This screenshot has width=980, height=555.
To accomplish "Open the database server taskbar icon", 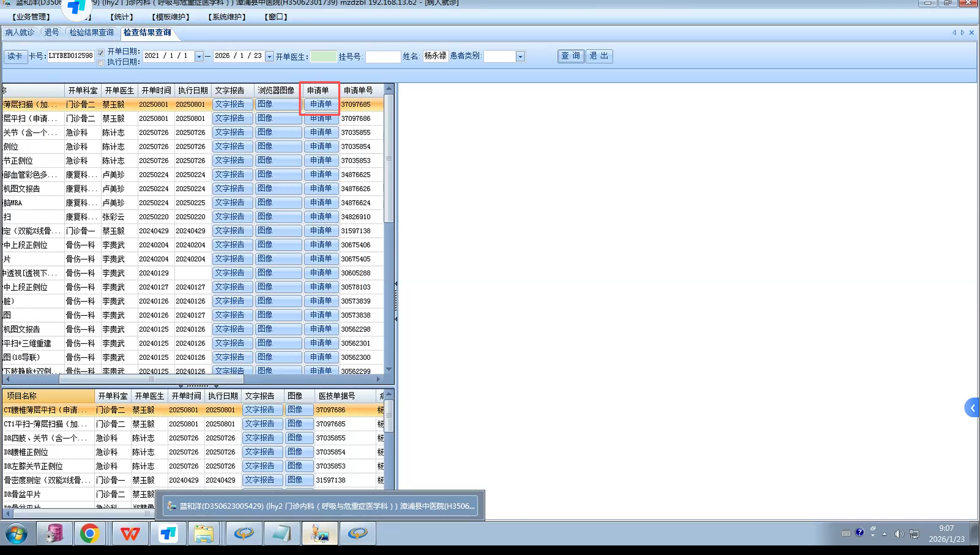I will [x=54, y=533].
